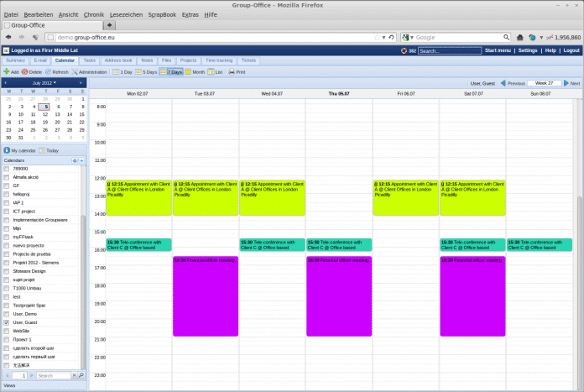
Task: Uncheck the User, Guest calendar checkbox
Action: point(6,322)
